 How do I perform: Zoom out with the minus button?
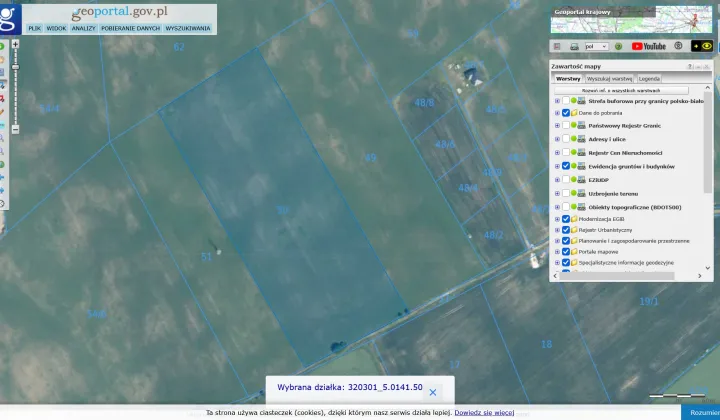[x=15, y=129]
